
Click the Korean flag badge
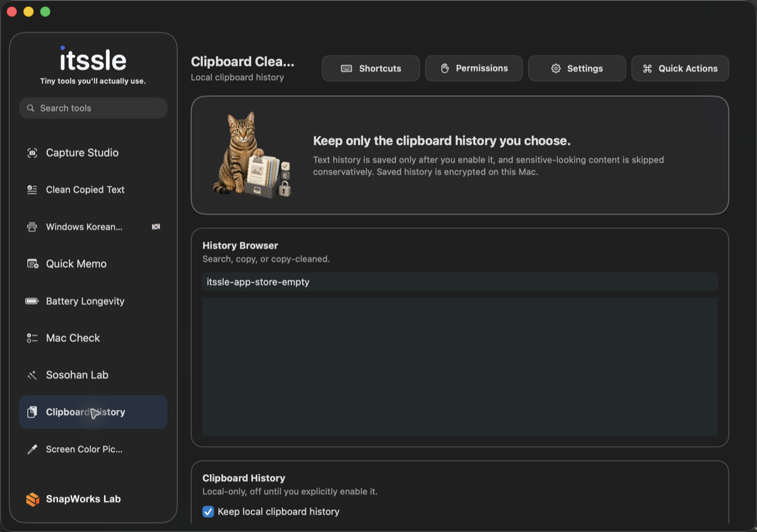pyautogui.click(x=156, y=227)
